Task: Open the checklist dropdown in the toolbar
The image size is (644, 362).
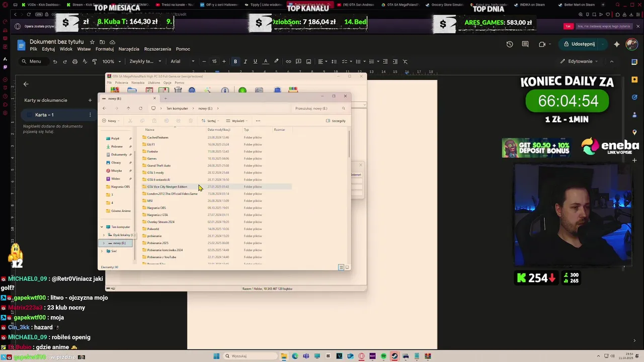Action: (x=347, y=61)
